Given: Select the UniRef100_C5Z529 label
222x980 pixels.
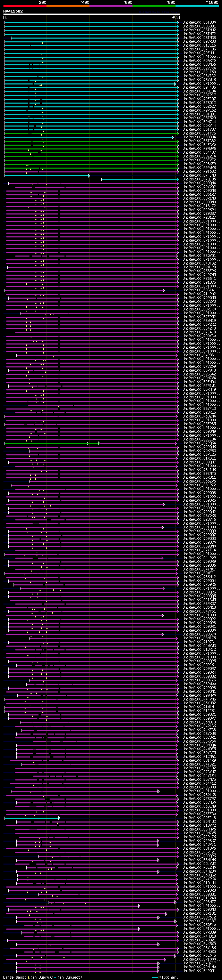Looking at the screenshot, I should click(x=199, y=118).
